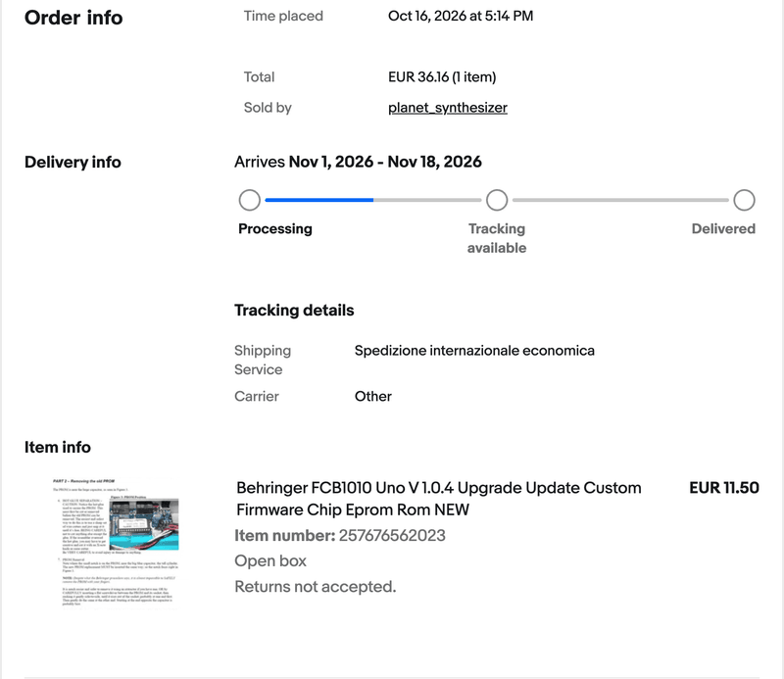The image size is (784, 679).
Task: Open the Behringer FCB1010 Uno item title
Action: click(438, 499)
